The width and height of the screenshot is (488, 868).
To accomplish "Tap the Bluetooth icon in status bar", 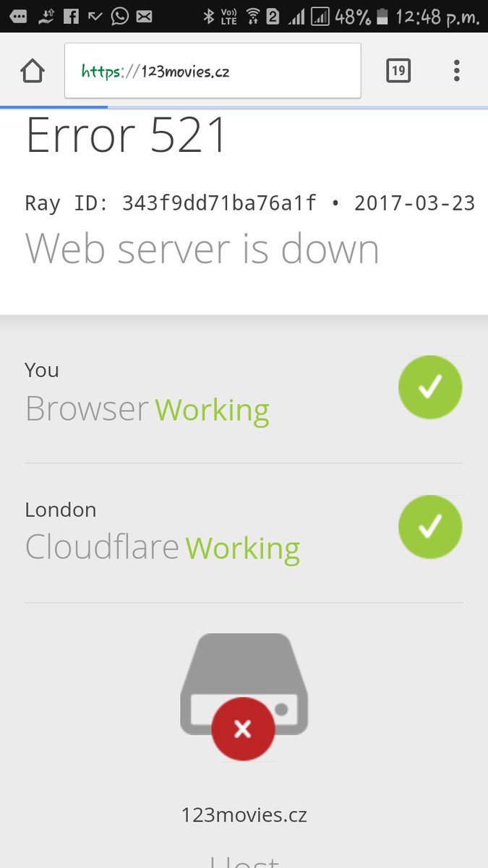I will coord(208,16).
